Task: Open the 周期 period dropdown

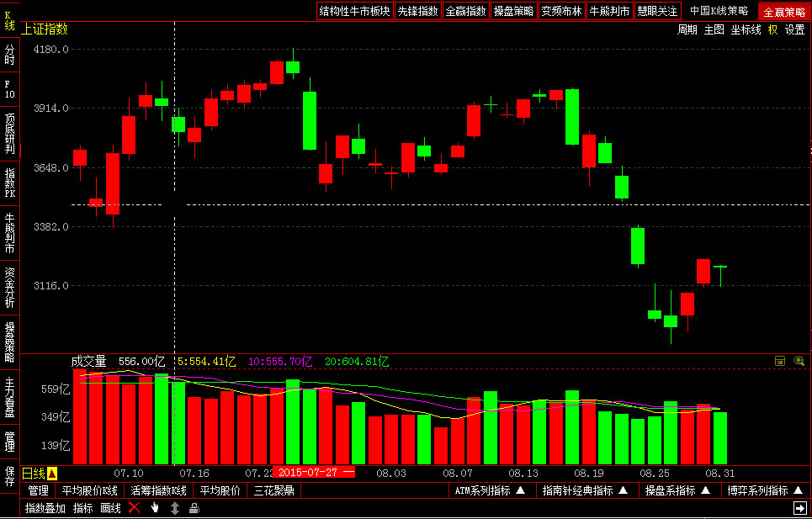Action: click(x=687, y=29)
